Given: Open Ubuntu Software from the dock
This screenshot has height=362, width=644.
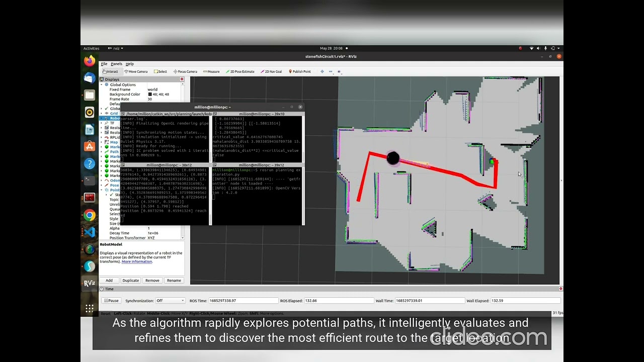Looking at the screenshot, I should point(90,146).
